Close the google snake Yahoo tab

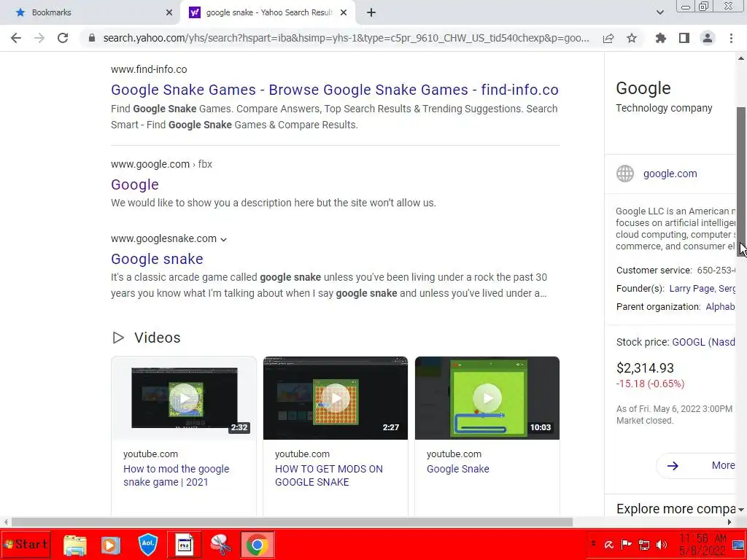coord(344,13)
